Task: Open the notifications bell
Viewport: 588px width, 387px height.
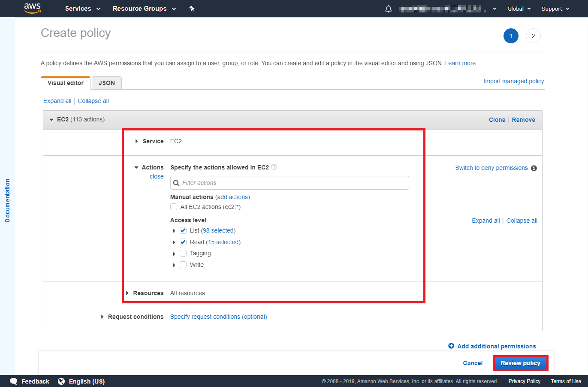Action: tap(389, 9)
